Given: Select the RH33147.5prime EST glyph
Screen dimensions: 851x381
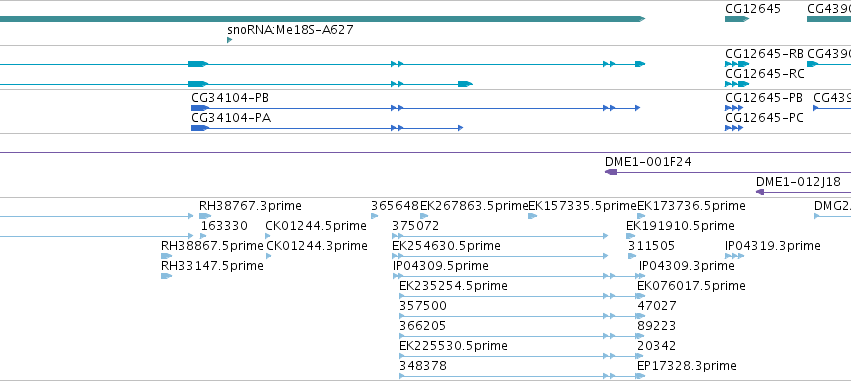Looking at the screenshot, I should click(167, 276).
